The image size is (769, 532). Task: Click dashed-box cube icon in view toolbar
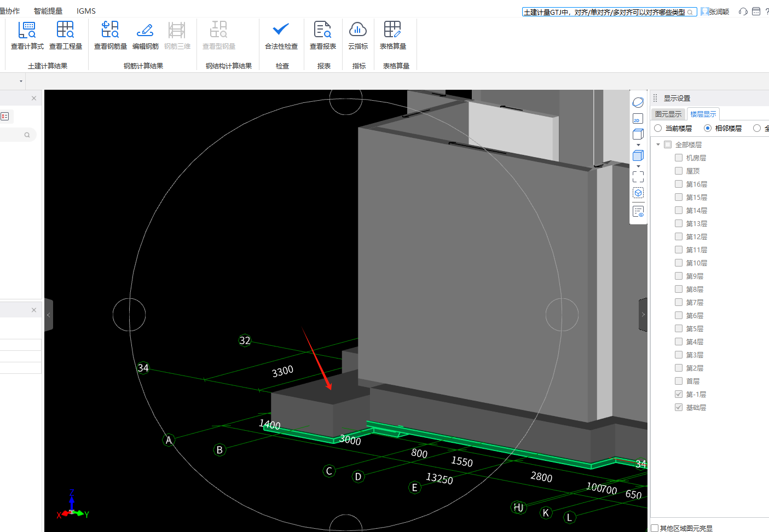(x=638, y=193)
